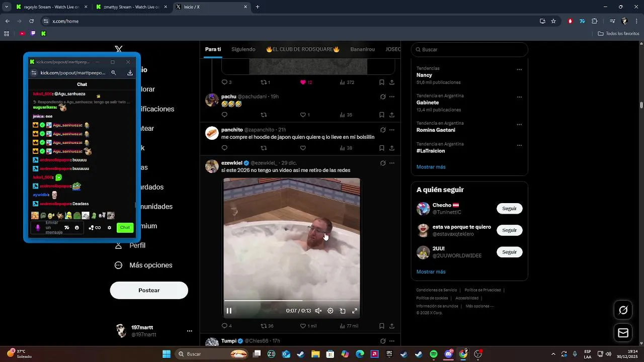
Task: Like ezewkiel's post with 1 mil likes
Action: (308, 326)
